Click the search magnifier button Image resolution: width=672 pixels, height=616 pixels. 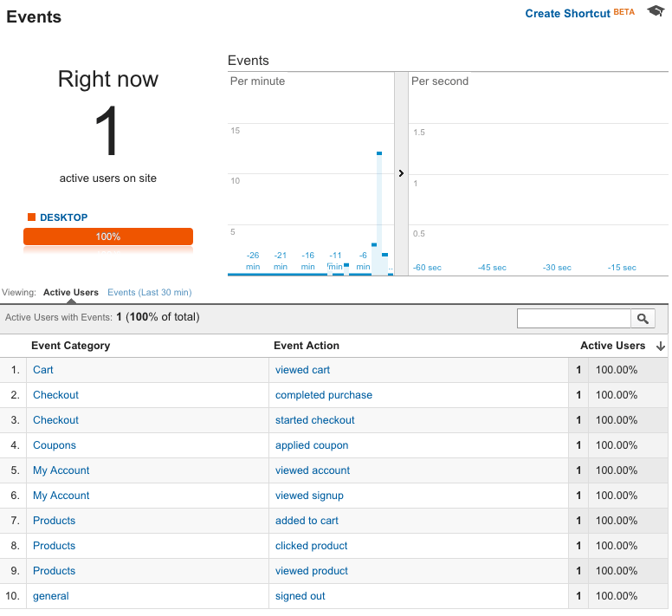pos(643,319)
